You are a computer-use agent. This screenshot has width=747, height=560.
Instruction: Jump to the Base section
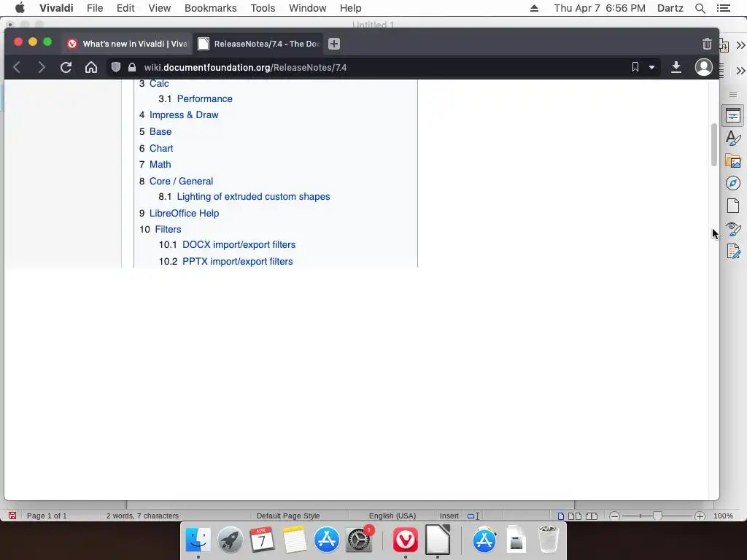coord(160,131)
